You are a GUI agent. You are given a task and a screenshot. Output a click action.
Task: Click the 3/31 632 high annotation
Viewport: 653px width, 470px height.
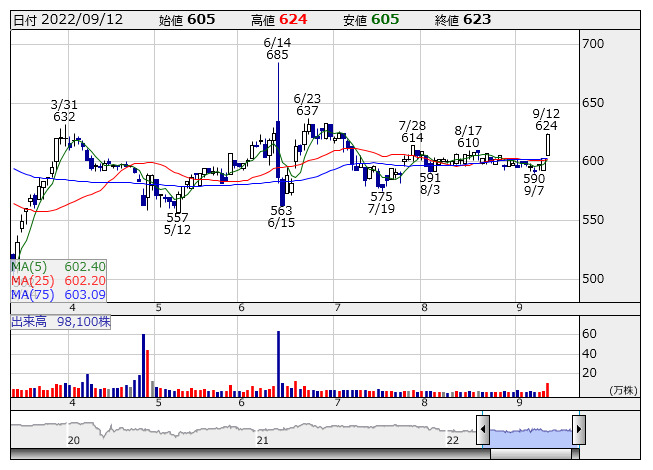coord(64,111)
